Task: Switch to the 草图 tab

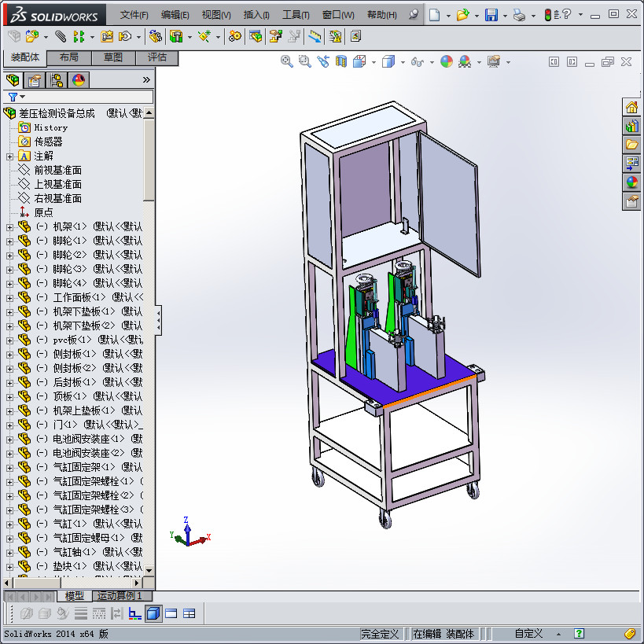Action: point(113,57)
